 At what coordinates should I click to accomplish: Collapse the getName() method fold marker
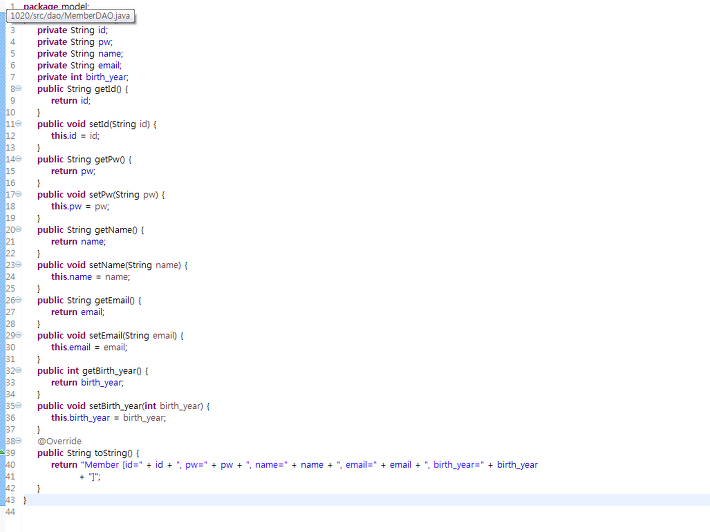(x=19, y=230)
